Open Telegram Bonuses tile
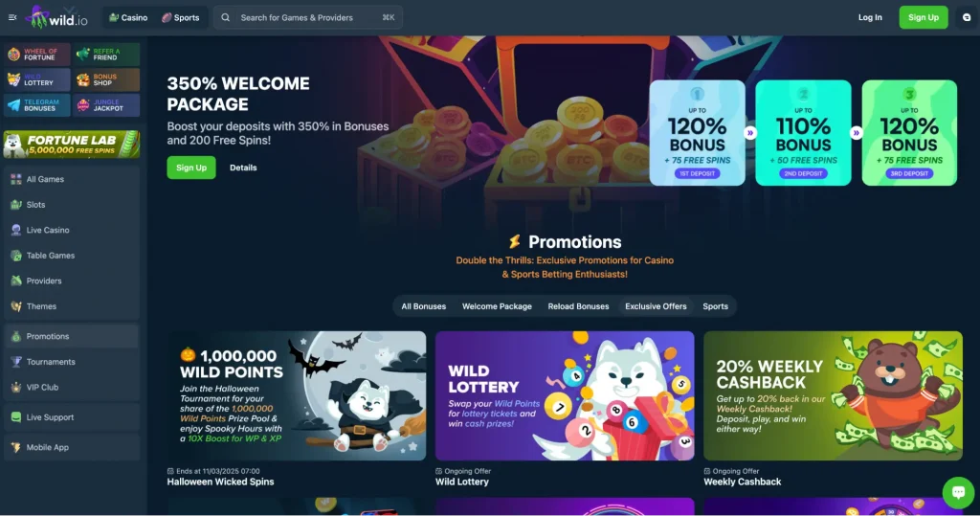This screenshot has height=516, width=980. tap(37, 105)
